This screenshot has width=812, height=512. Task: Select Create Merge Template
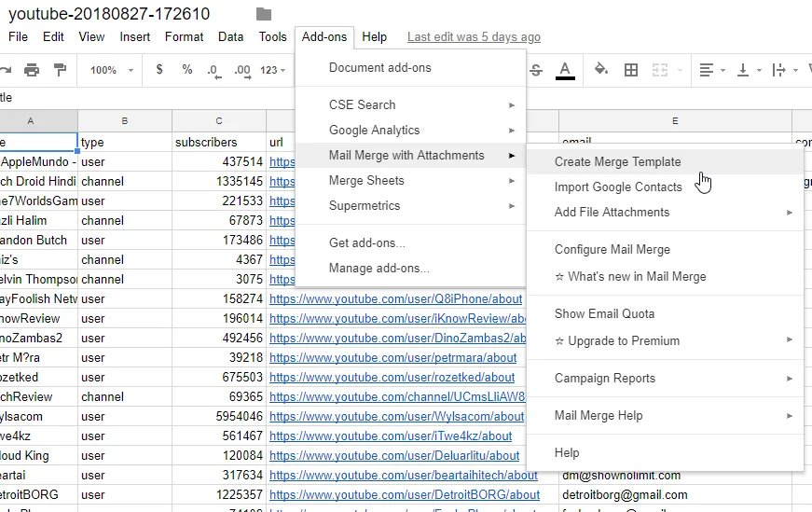click(x=666, y=161)
